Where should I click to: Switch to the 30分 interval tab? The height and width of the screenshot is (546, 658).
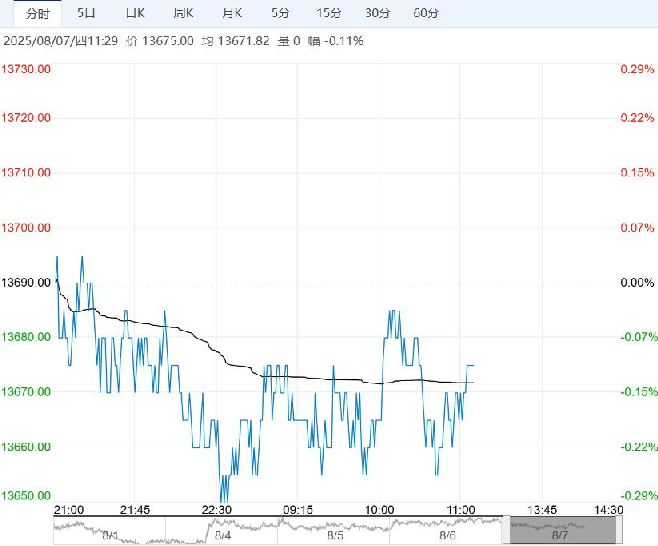click(x=377, y=13)
